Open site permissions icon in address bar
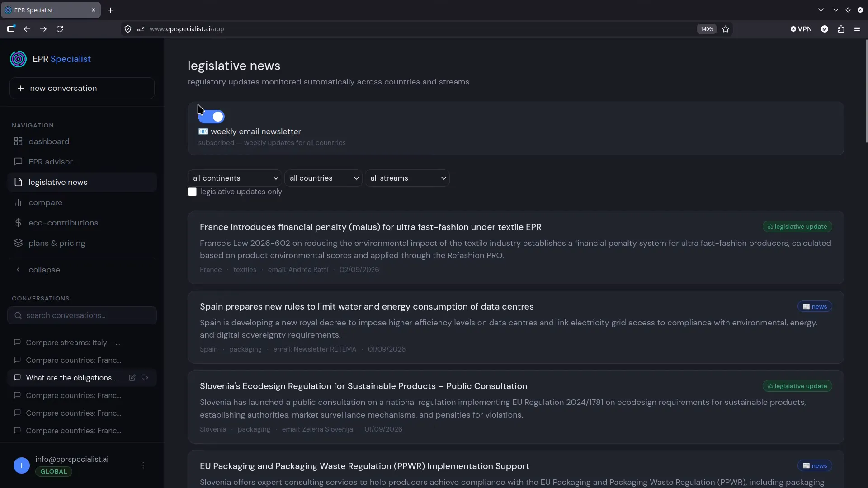The height and width of the screenshot is (488, 868). (141, 29)
